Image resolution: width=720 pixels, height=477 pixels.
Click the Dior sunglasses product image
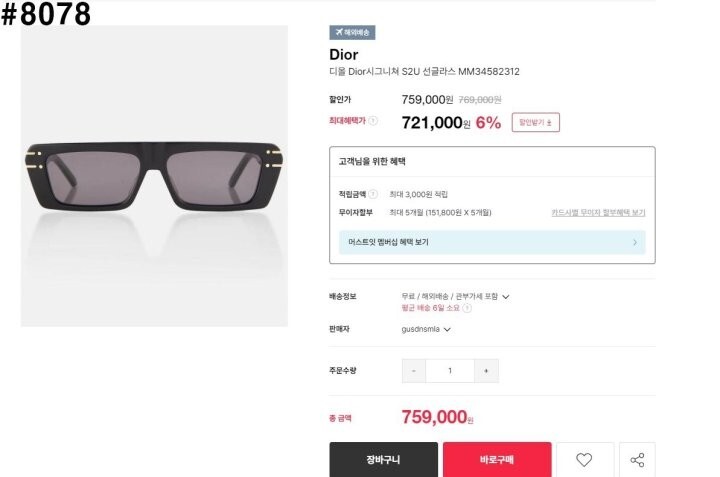tap(154, 176)
